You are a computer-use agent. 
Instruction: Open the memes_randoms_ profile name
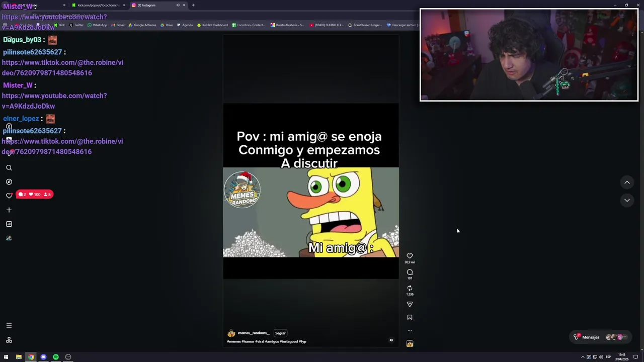[x=254, y=333]
